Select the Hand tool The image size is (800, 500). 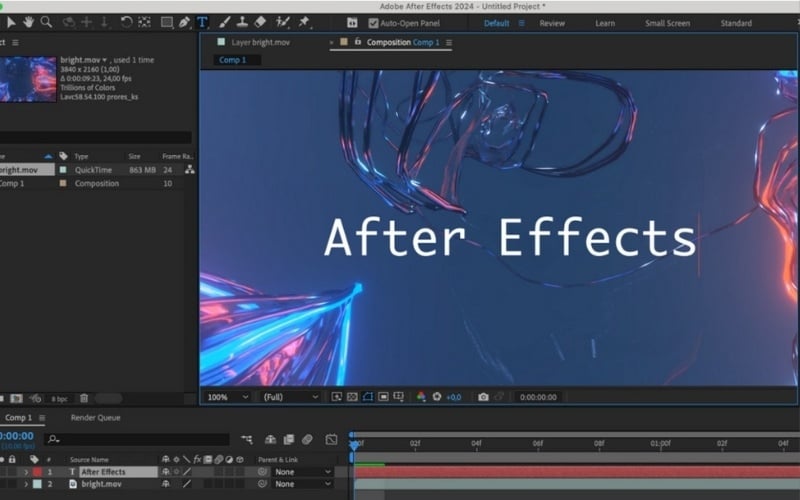(x=28, y=22)
